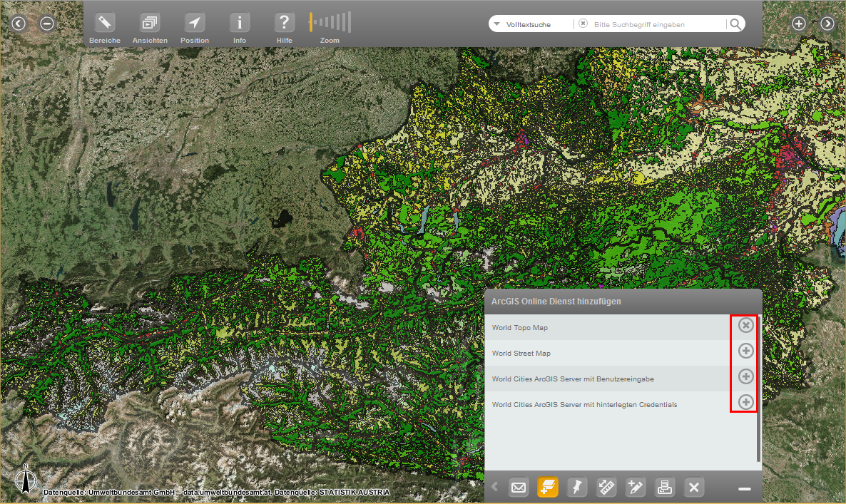Expand the right side panel arrow
846x504 pixels.
click(x=827, y=23)
